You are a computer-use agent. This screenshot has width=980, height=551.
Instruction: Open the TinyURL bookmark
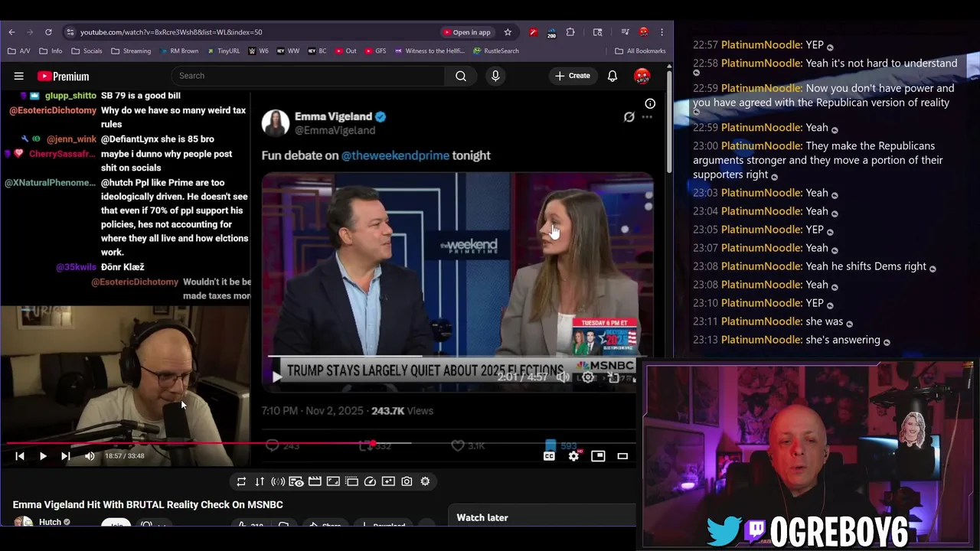[223, 51]
